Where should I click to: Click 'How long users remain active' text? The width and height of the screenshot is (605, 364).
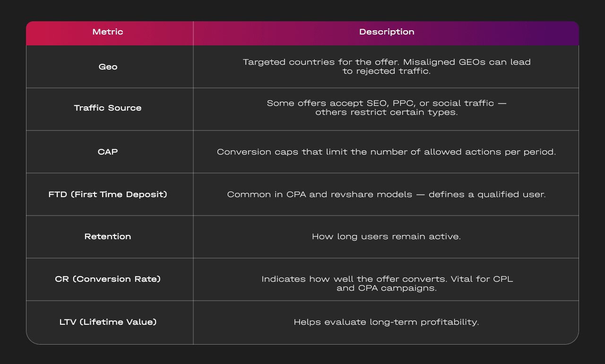click(386, 236)
